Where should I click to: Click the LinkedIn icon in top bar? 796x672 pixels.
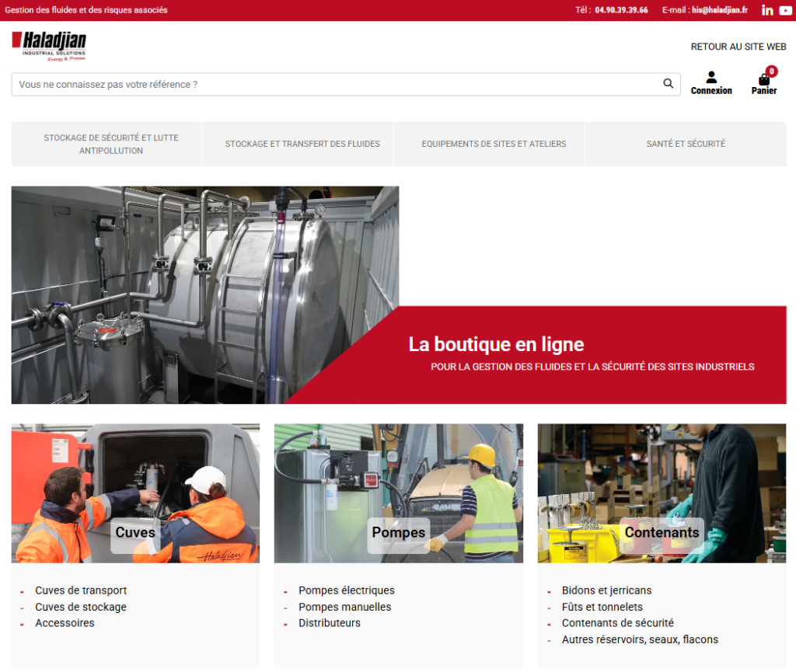[x=767, y=10]
